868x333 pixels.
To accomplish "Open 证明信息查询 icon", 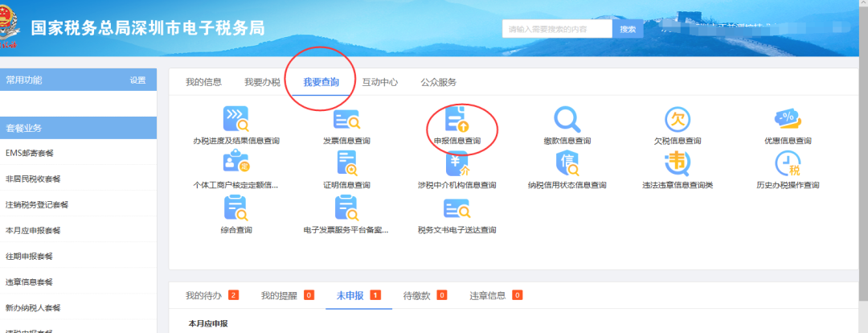I will click(346, 163).
